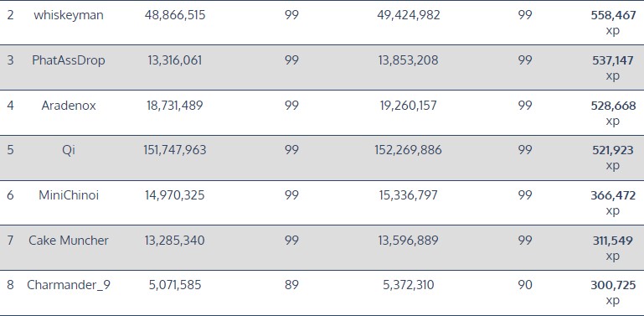The height and width of the screenshot is (316, 644).
Task: Click Charmander_9's 300,725 xp gain
Action: 613,293
